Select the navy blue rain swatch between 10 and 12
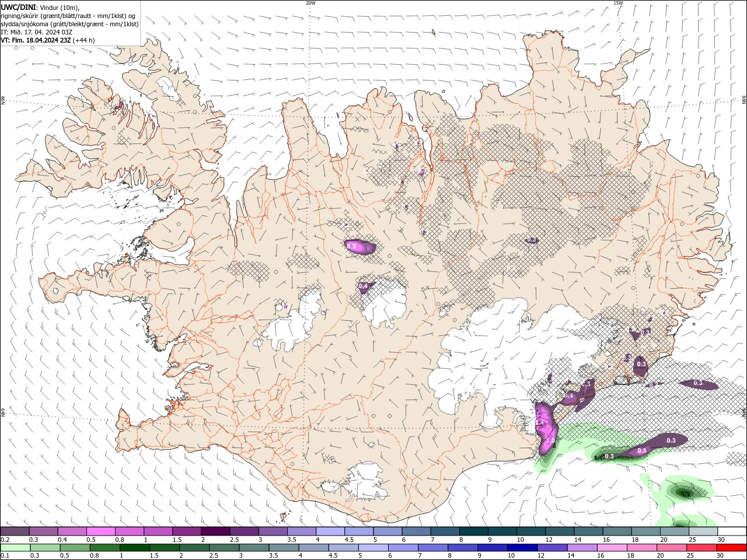Image resolution: width=747 pixels, height=560 pixels. [x=522, y=548]
